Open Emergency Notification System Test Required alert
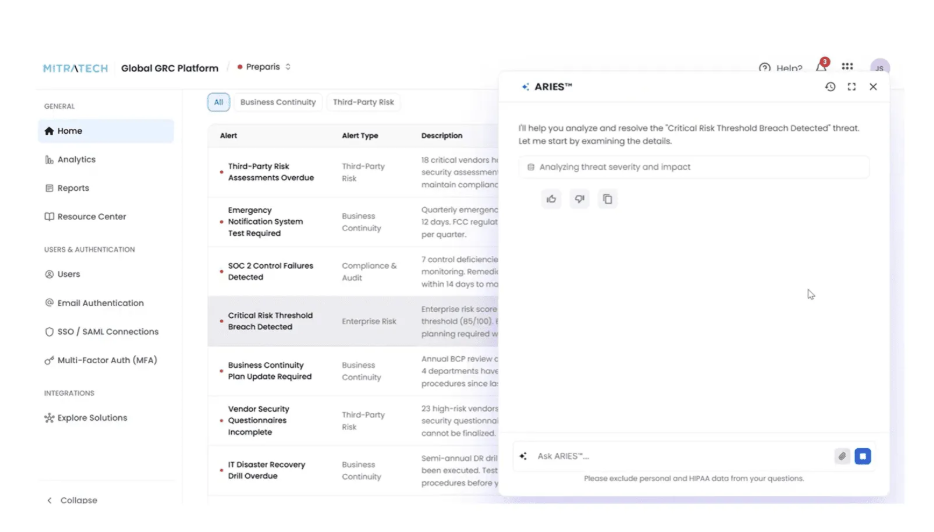The height and width of the screenshot is (532, 934). [x=266, y=222]
